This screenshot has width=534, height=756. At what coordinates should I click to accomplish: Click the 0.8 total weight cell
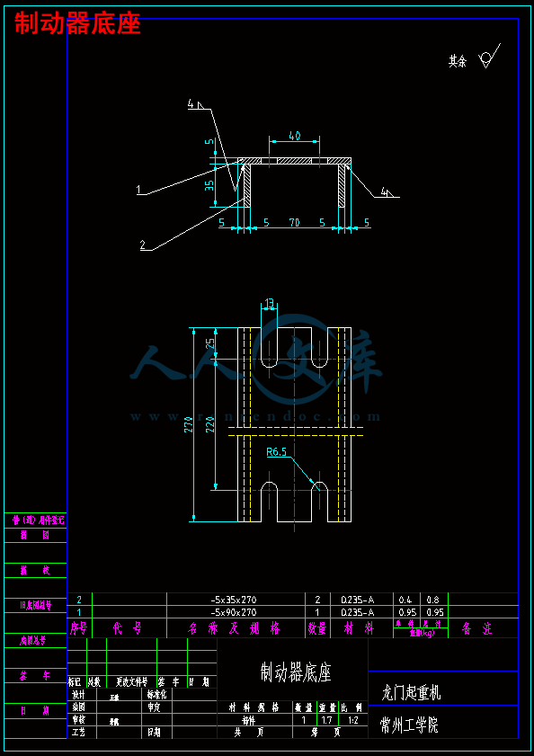point(432,600)
